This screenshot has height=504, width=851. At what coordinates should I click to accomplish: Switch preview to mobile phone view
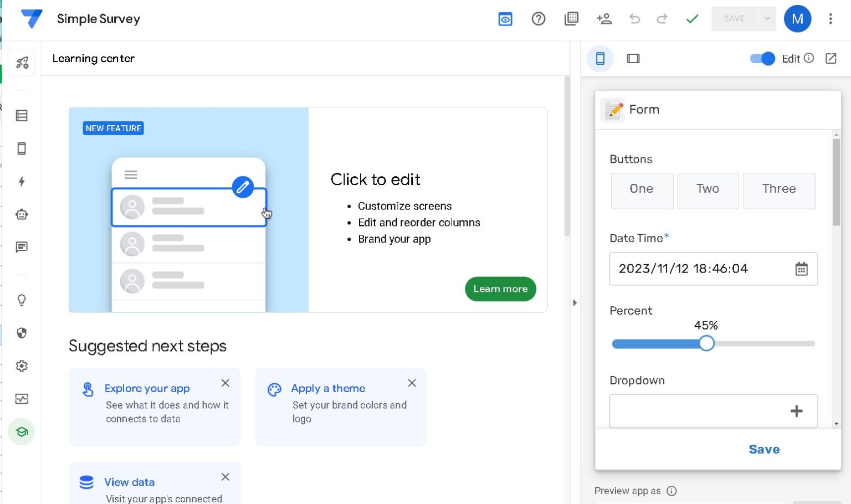(x=600, y=58)
